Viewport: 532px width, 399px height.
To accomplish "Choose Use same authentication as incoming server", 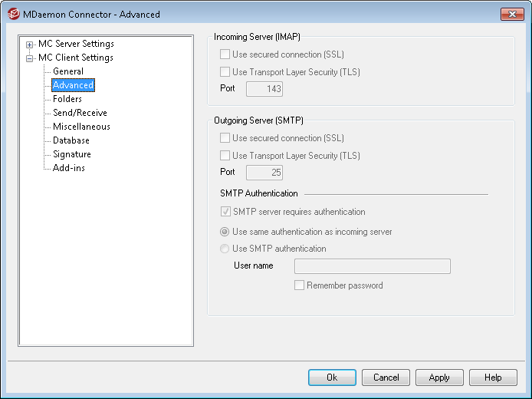I will pos(225,232).
